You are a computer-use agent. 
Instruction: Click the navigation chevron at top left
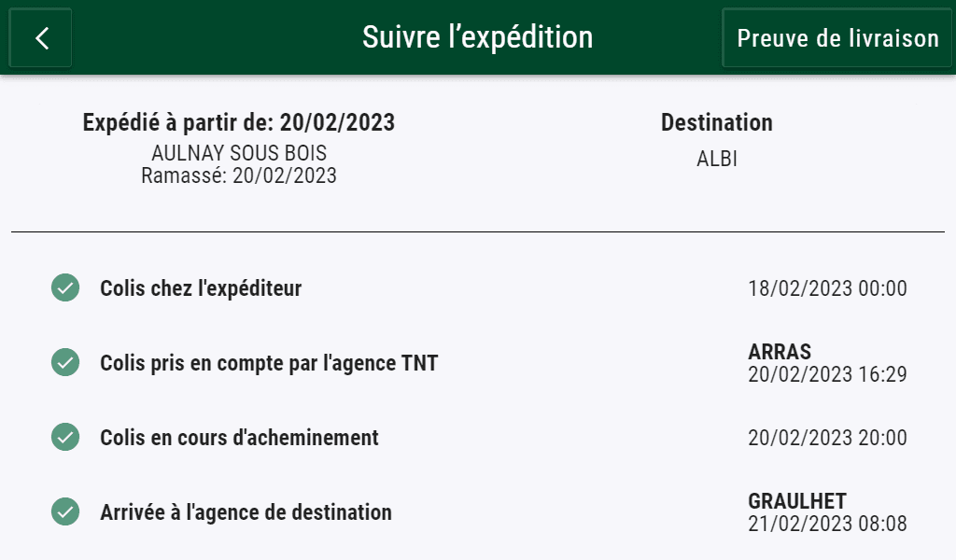click(40, 37)
